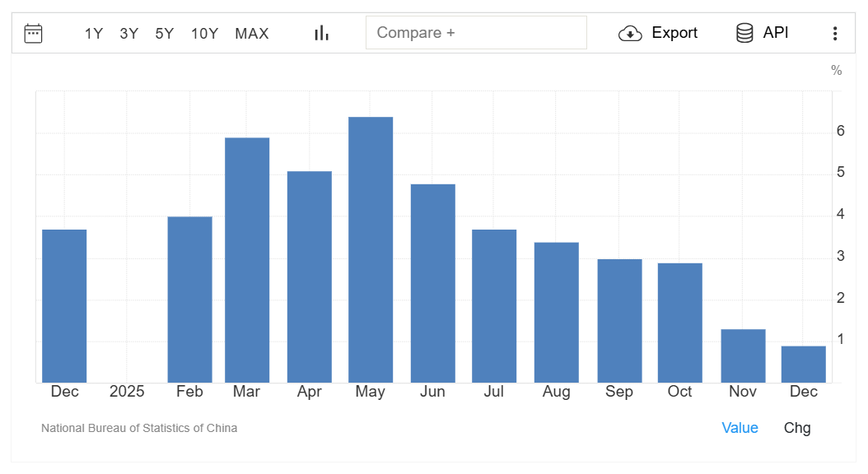
Task: Click the Feb bar in chart
Action: click(x=189, y=300)
